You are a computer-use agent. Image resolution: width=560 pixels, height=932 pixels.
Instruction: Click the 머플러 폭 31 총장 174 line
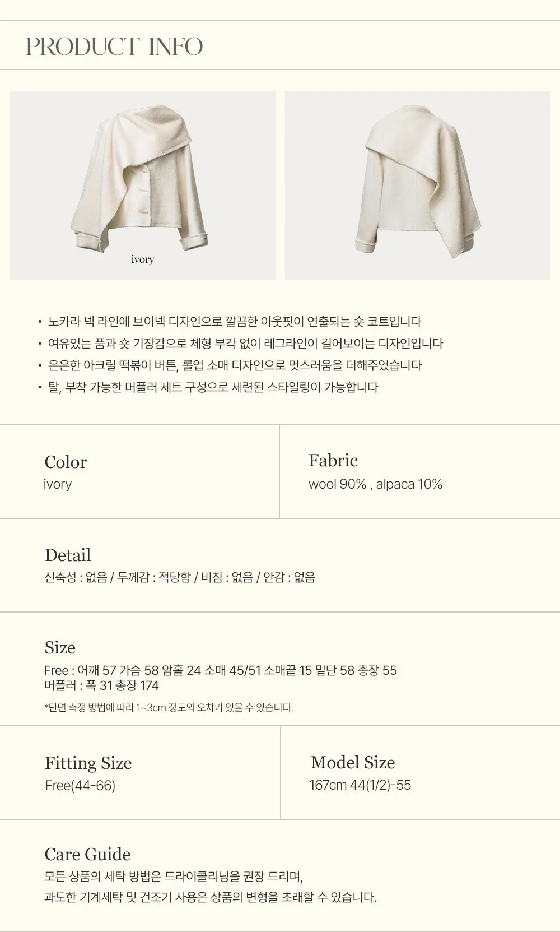[101, 685]
